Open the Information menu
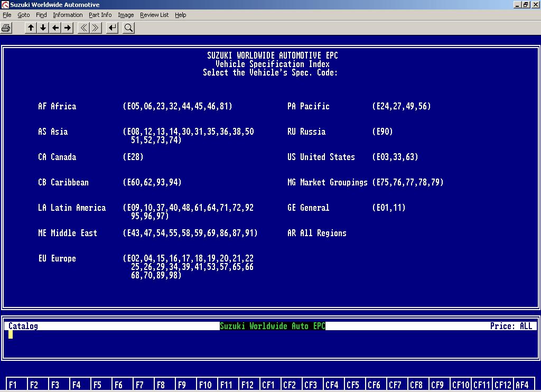 tap(68, 15)
